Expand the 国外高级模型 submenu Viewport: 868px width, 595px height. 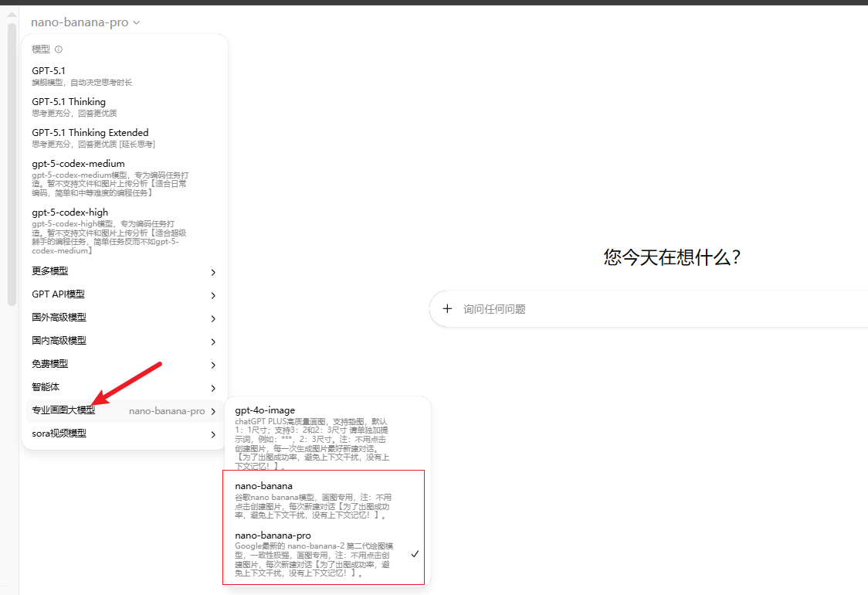124,318
